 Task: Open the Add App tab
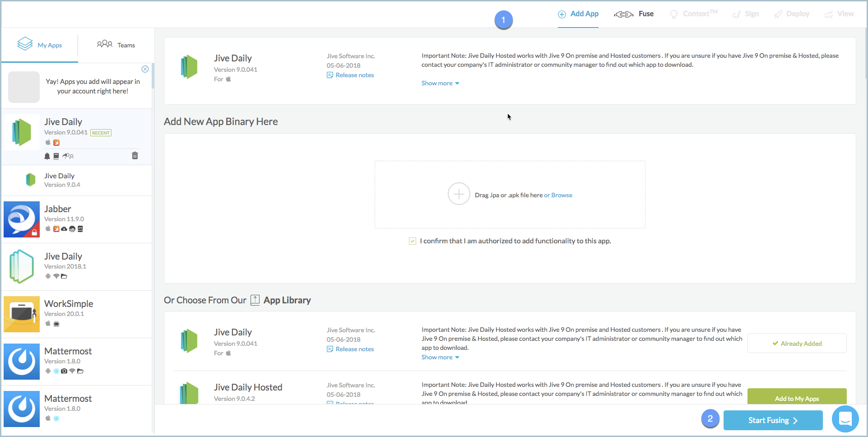(x=578, y=14)
